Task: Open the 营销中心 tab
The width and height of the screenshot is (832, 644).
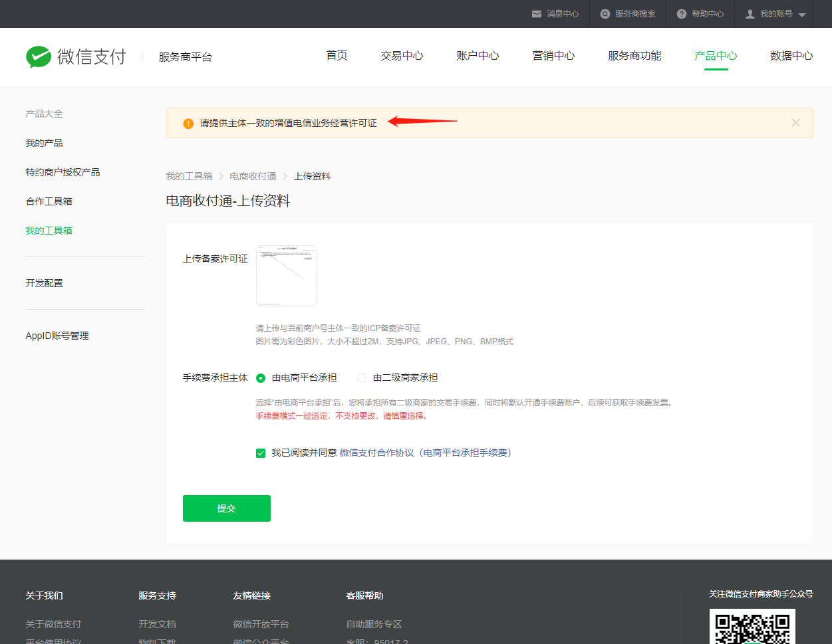Action: click(553, 56)
